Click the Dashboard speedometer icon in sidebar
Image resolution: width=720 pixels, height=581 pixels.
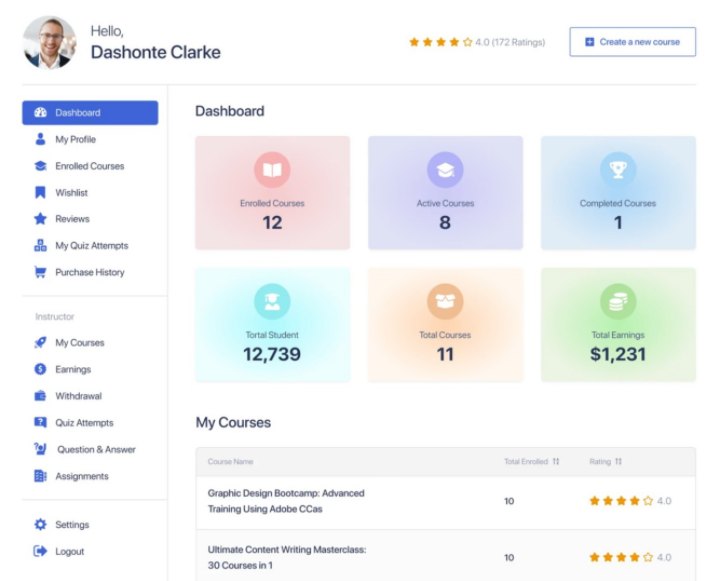(x=40, y=113)
